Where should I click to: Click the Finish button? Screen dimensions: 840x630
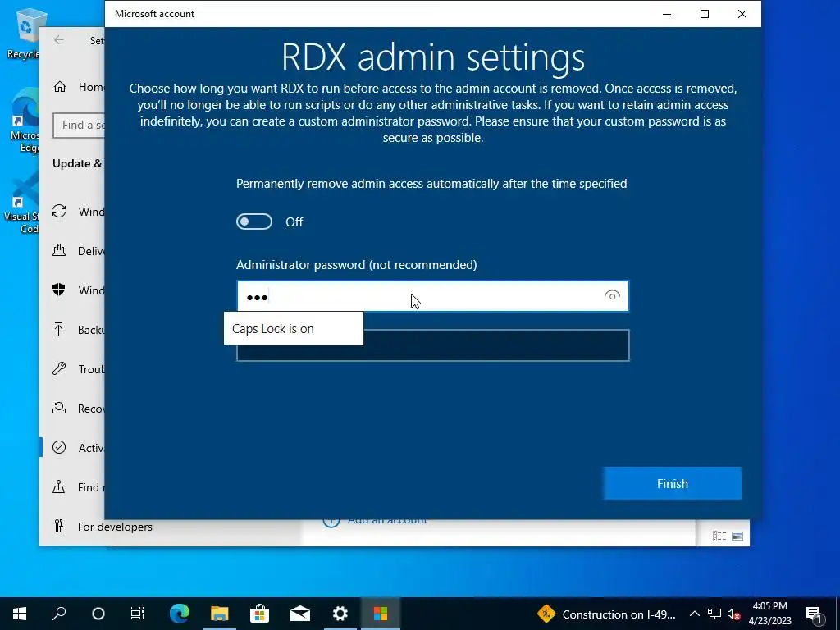[x=673, y=484]
